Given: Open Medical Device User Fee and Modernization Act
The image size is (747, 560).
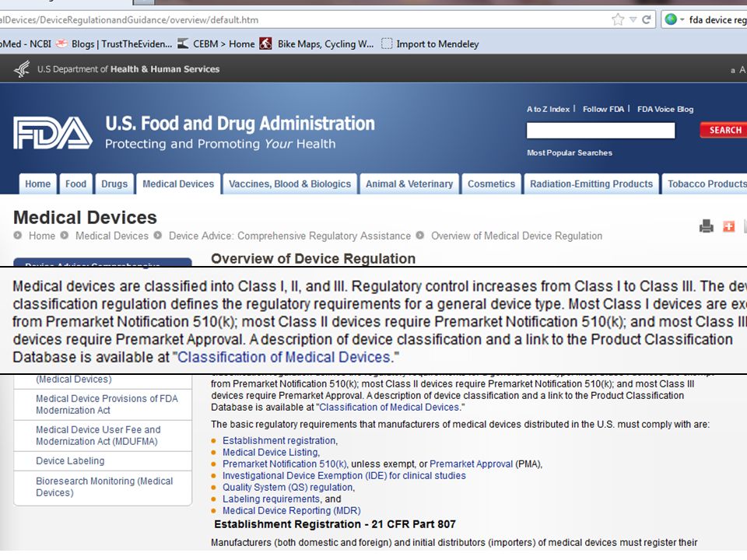Looking at the screenshot, I should 98,436.
